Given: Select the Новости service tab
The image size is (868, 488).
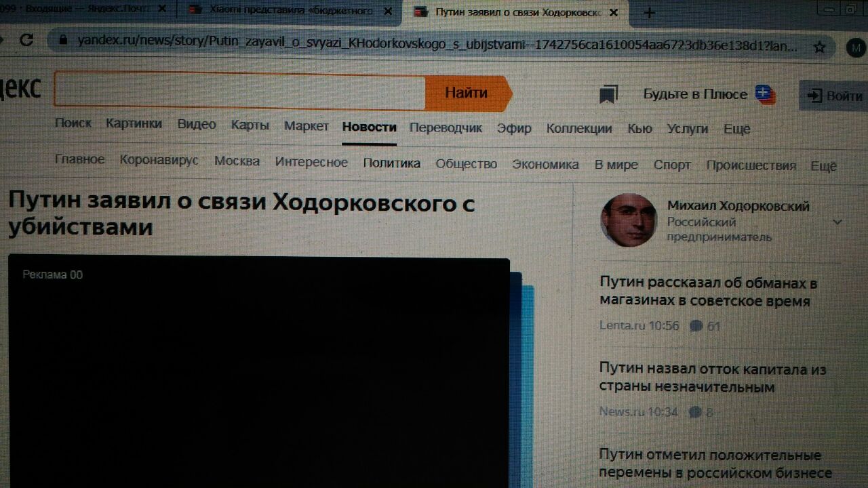Looking at the screenshot, I should pyautogui.click(x=369, y=127).
